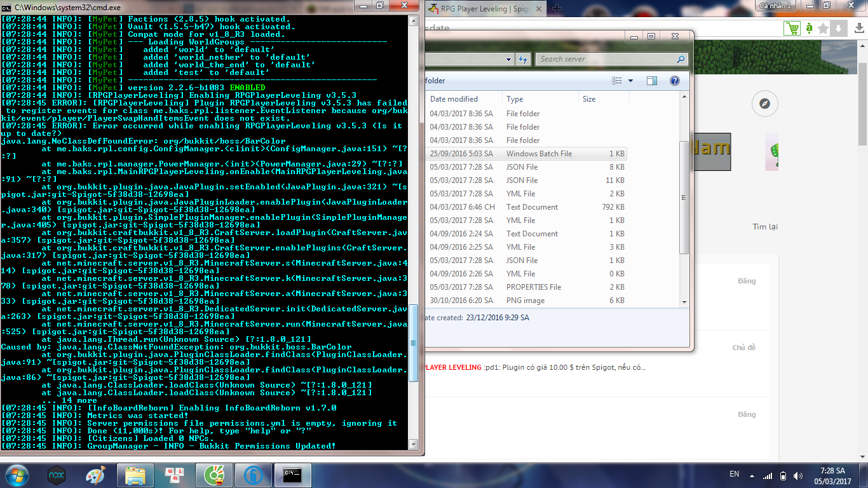Click the battery icon in system tray

(783, 475)
